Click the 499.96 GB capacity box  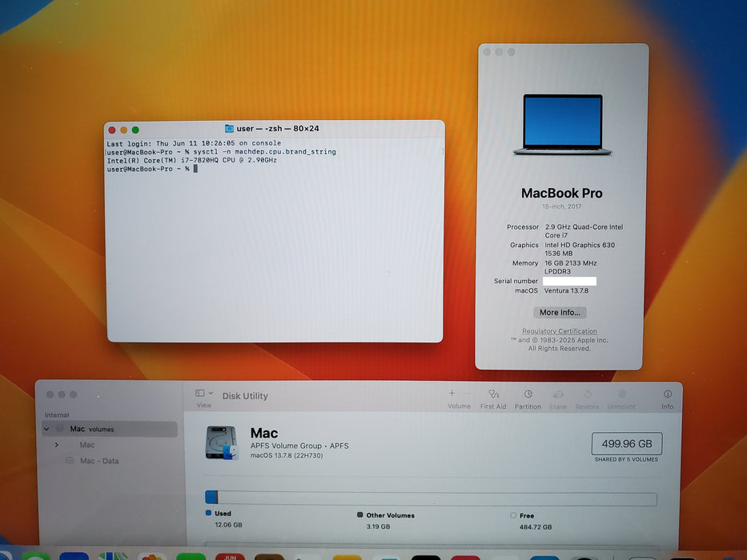point(626,444)
